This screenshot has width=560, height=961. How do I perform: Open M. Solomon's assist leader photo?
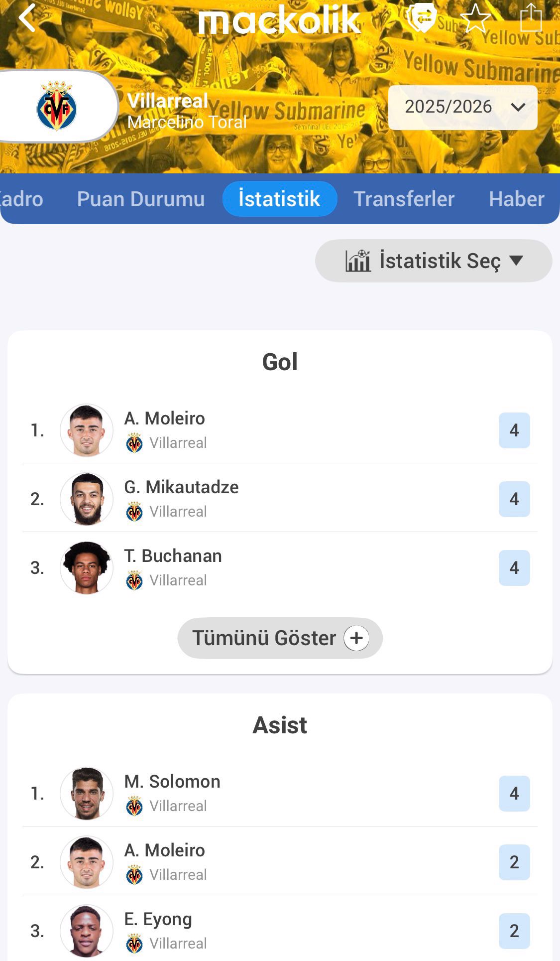tap(87, 793)
